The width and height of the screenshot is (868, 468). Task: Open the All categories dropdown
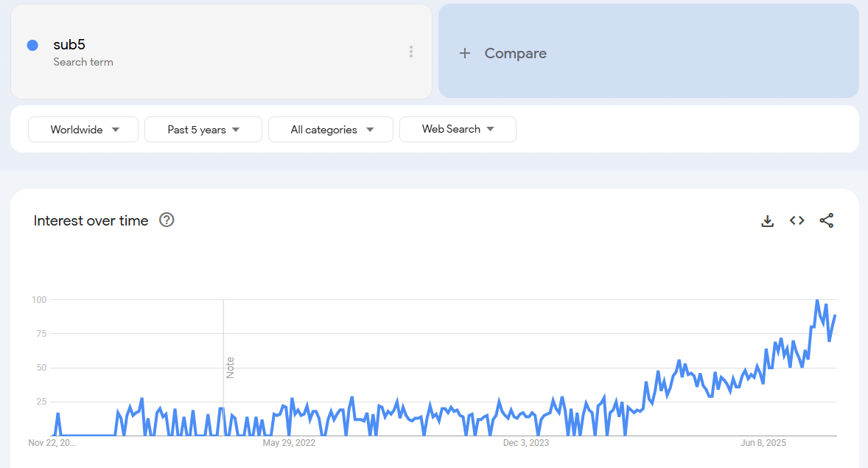click(x=331, y=130)
